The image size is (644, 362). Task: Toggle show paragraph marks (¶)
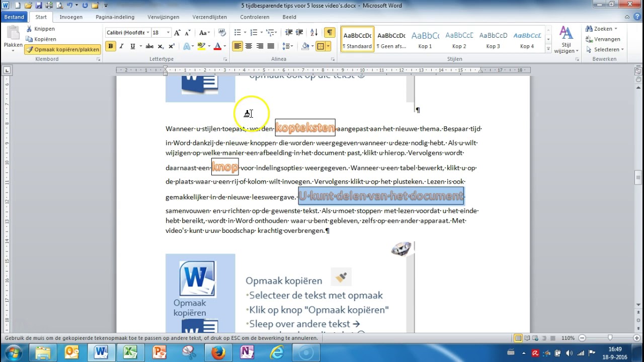pyautogui.click(x=329, y=33)
